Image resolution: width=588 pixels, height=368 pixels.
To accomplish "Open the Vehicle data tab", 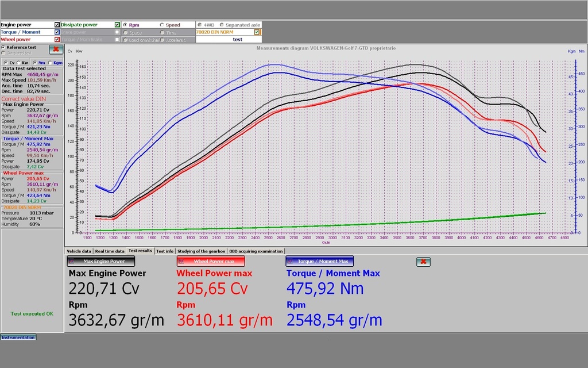I will pyautogui.click(x=79, y=251).
